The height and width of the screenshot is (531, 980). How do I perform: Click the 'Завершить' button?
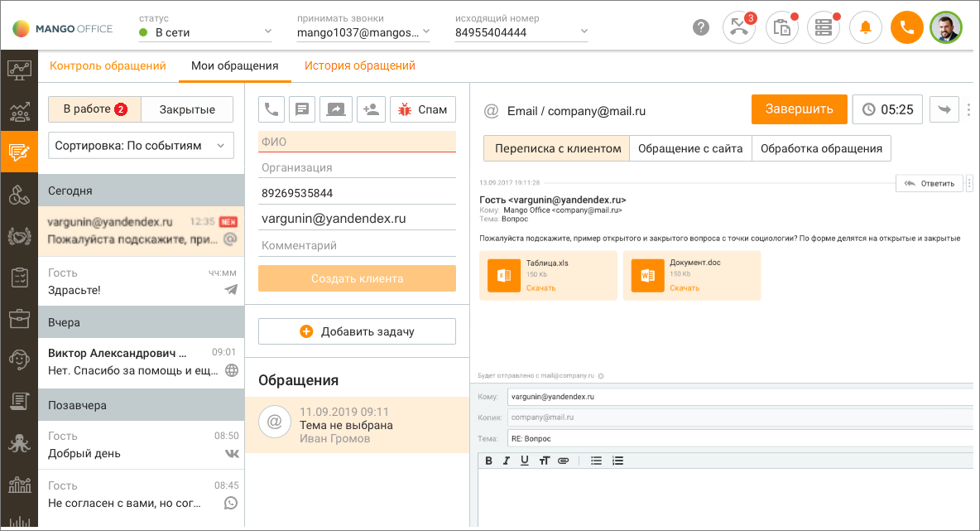point(800,109)
